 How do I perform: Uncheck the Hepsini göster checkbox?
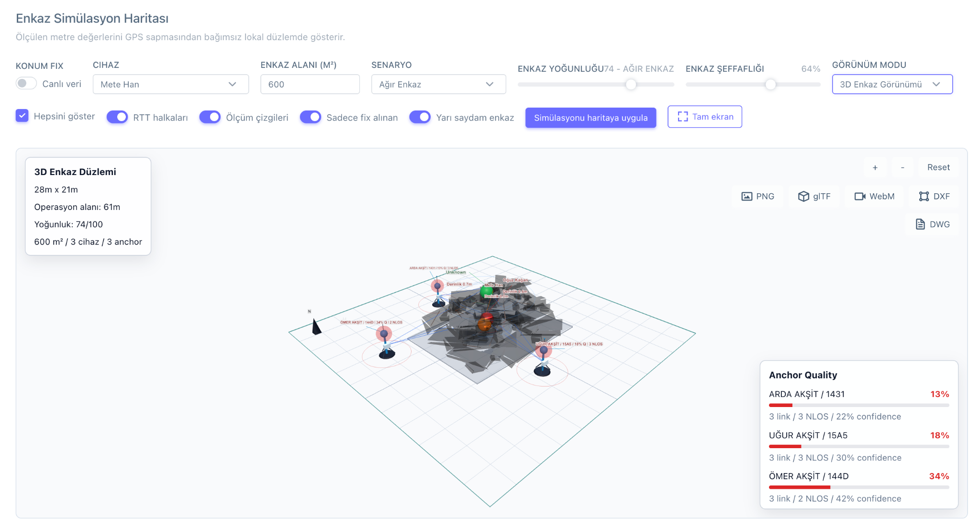click(22, 116)
